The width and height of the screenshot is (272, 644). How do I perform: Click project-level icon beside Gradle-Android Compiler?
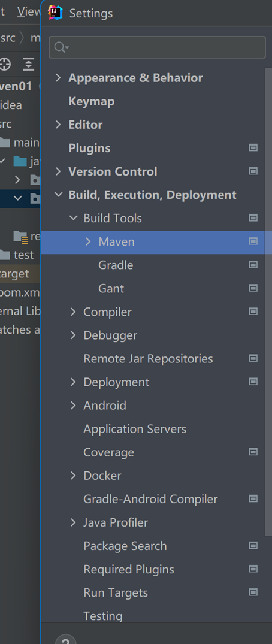click(x=253, y=498)
